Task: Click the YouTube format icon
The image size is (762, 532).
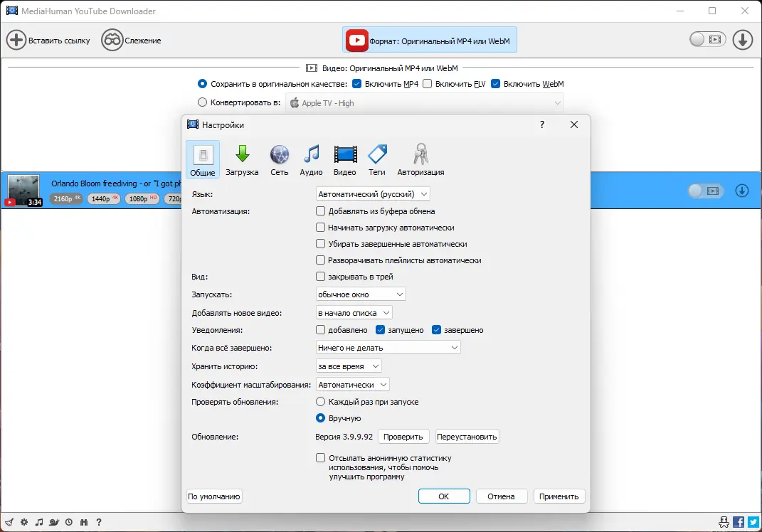Action: (356, 41)
